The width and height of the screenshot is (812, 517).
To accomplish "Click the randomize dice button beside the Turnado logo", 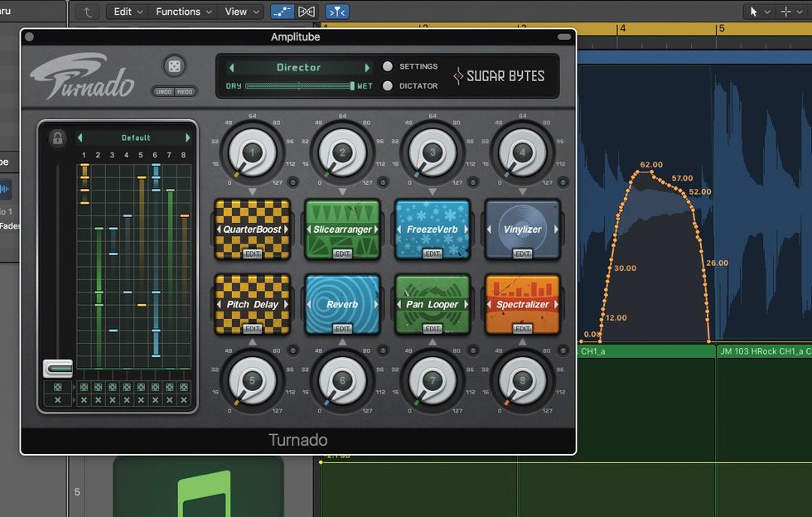I will tap(174, 66).
